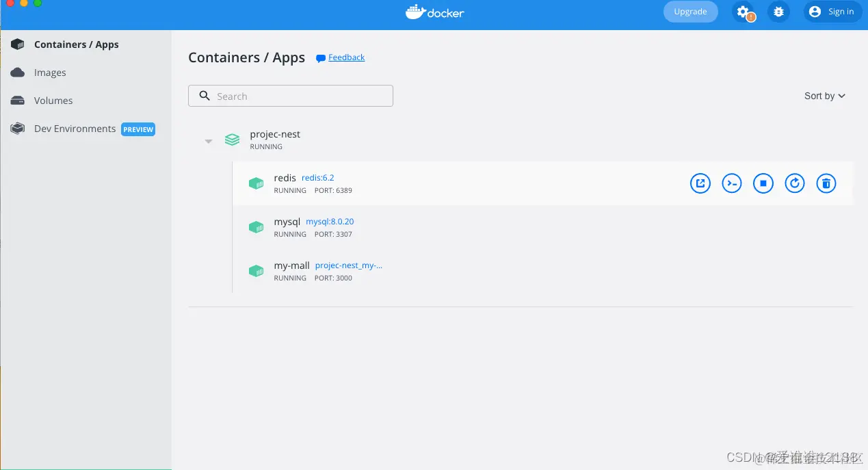Click the Sign in button

(832, 12)
